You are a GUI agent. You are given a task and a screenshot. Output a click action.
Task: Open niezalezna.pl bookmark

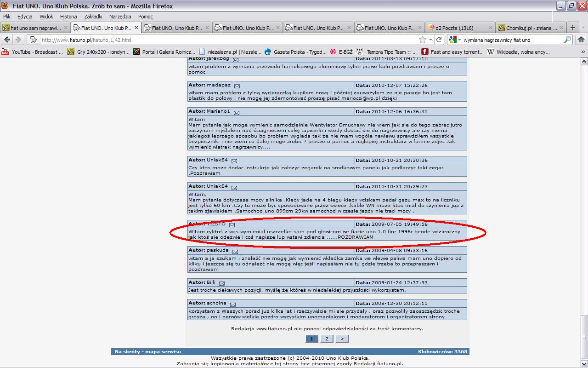click(230, 52)
